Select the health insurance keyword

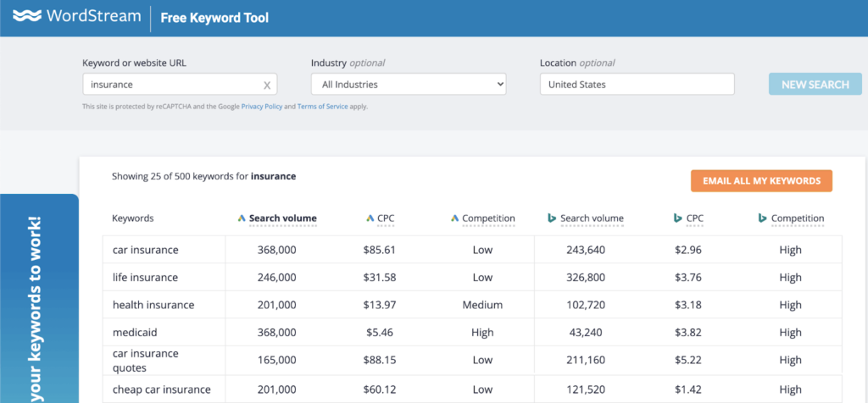153,305
